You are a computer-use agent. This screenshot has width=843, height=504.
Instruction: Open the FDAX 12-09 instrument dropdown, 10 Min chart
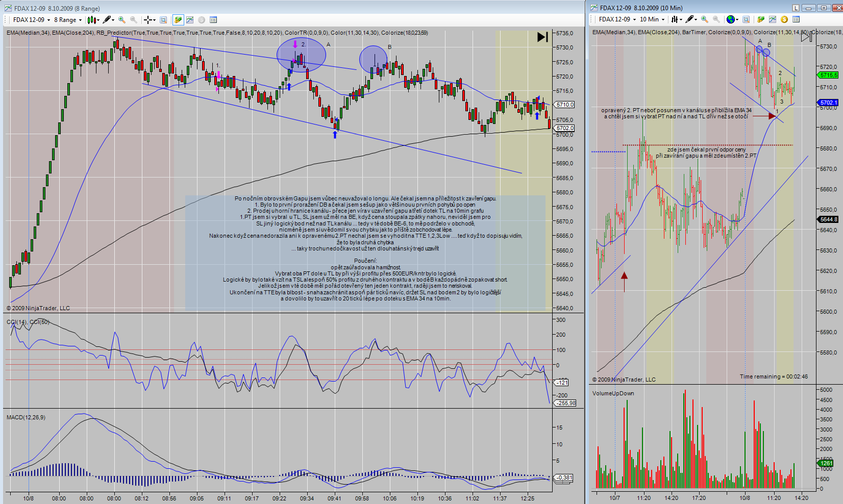(617, 19)
